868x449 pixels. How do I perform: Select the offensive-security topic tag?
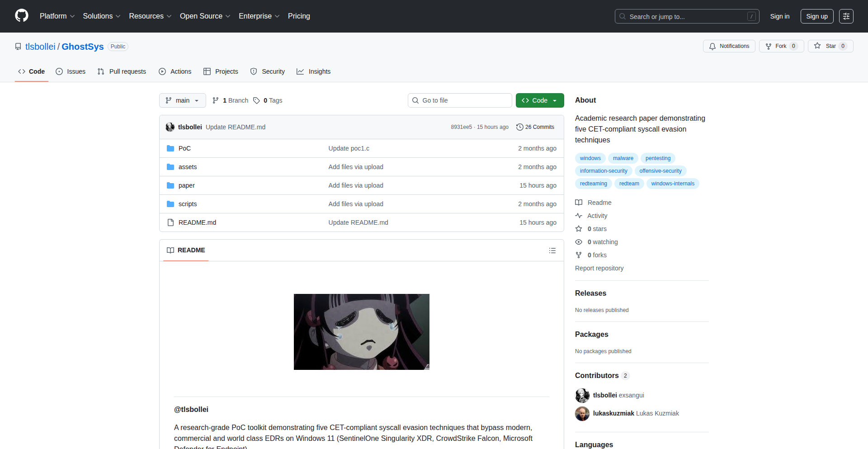pyautogui.click(x=660, y=171)
